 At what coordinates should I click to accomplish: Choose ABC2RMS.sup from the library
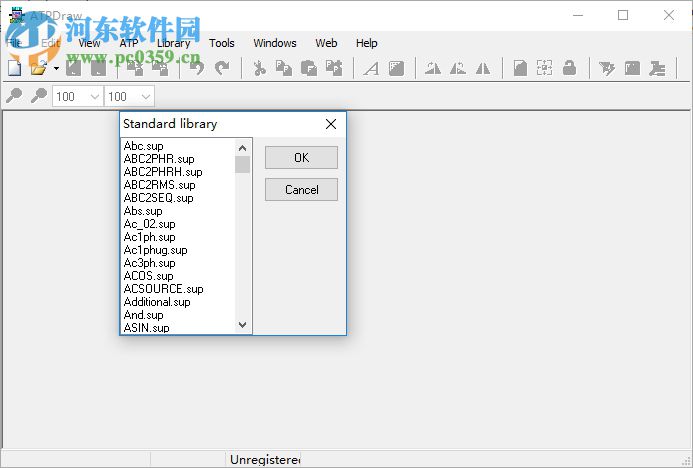(x=160, y=185)
